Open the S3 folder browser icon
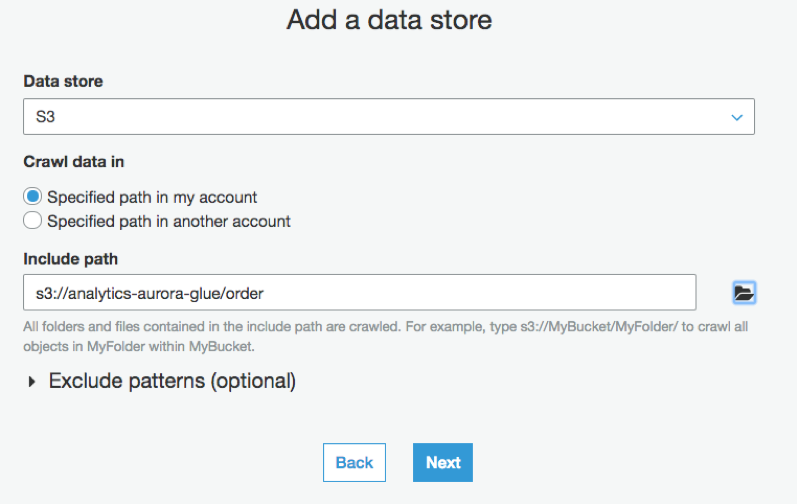Viewport: 797px width, 504px height. pos(743,293)
